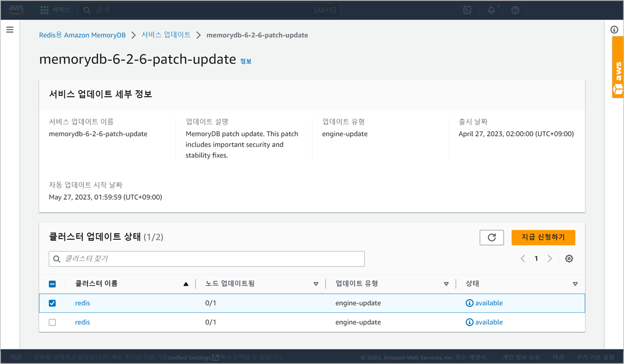Click 0/1 in first redis row
This screenshot has width=624, height=364.
tap(211, 303)
